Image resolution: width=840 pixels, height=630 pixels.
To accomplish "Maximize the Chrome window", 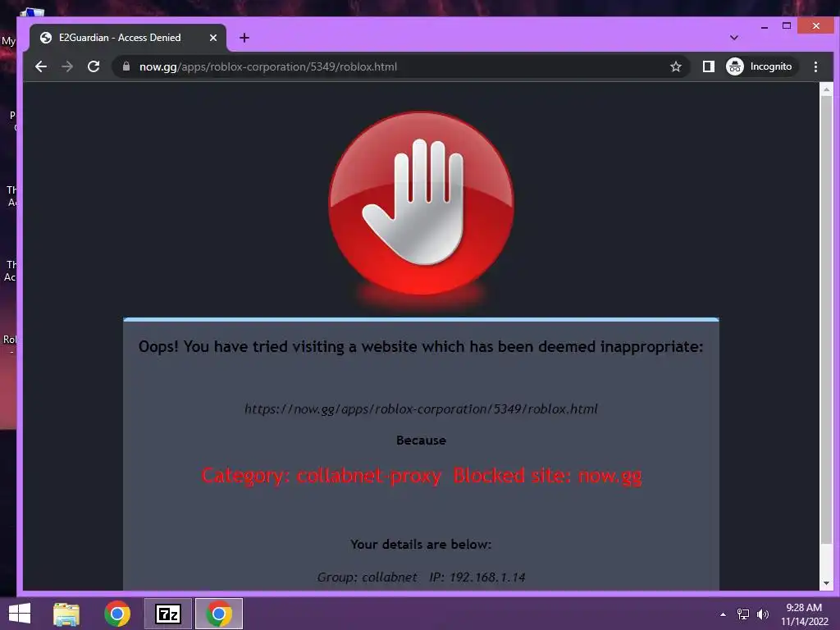I will click(787, 25).
